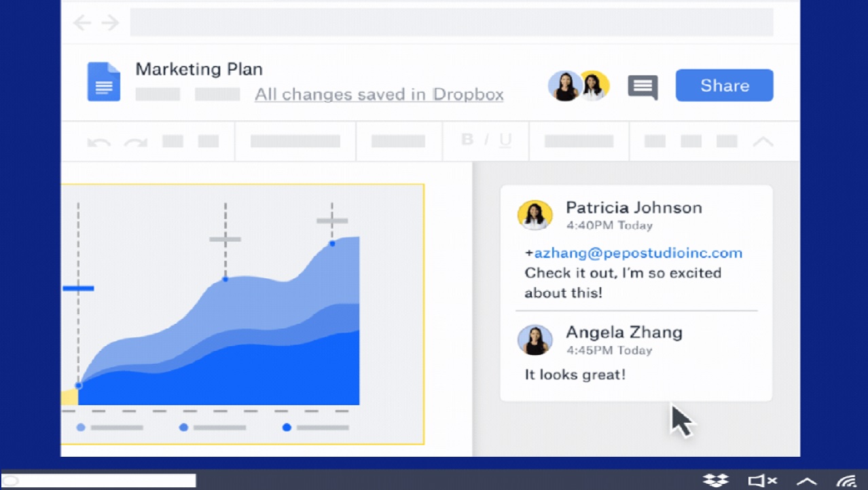868x490 pixels.
Task: Click the Wi-Fi network tray icon
Action: tap(846, 480)
